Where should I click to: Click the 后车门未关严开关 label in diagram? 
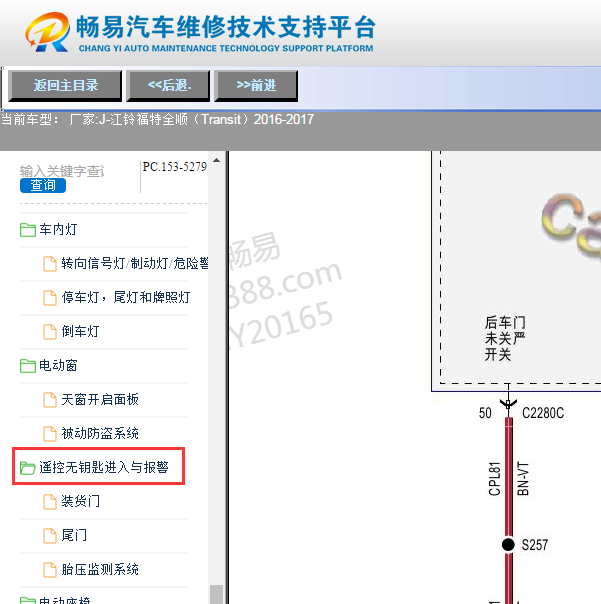(x=505, y=338)
